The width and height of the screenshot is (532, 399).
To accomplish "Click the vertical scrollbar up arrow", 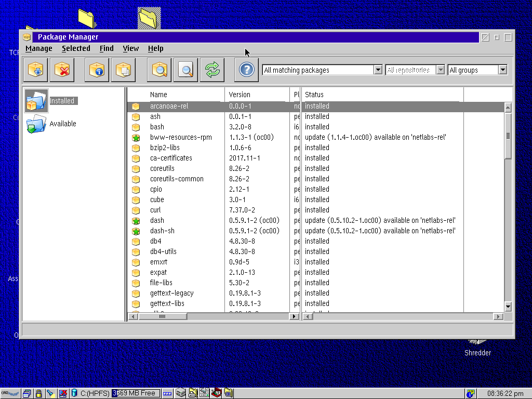I will click(x=508, y=108).
